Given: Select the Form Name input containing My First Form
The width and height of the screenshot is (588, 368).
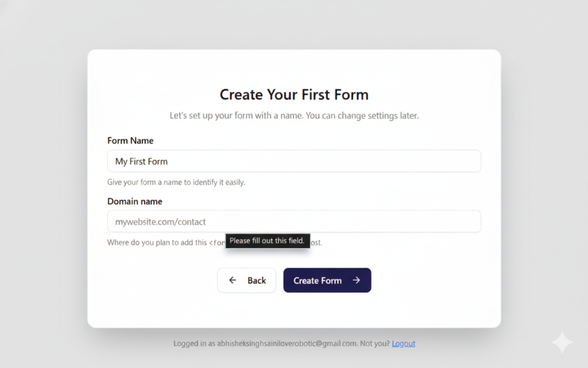Looking at the screenshot, I should [x=294, y=161].
